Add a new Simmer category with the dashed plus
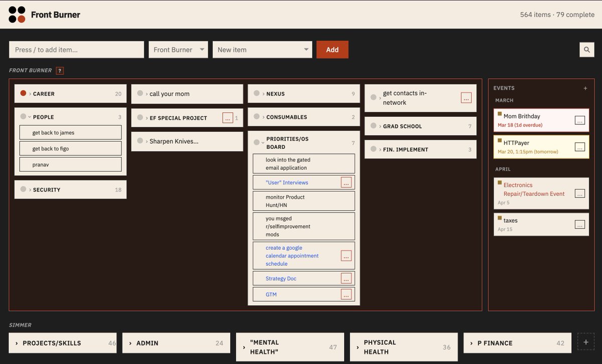The width and height of the screenshot is (602, 364). [586, 342]
